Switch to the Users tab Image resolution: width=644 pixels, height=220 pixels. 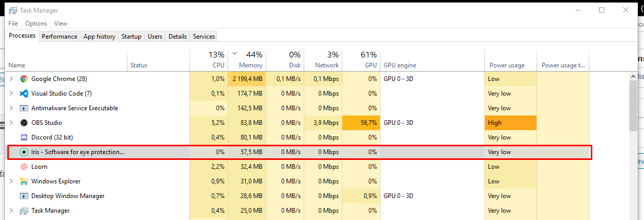[155, 37]
